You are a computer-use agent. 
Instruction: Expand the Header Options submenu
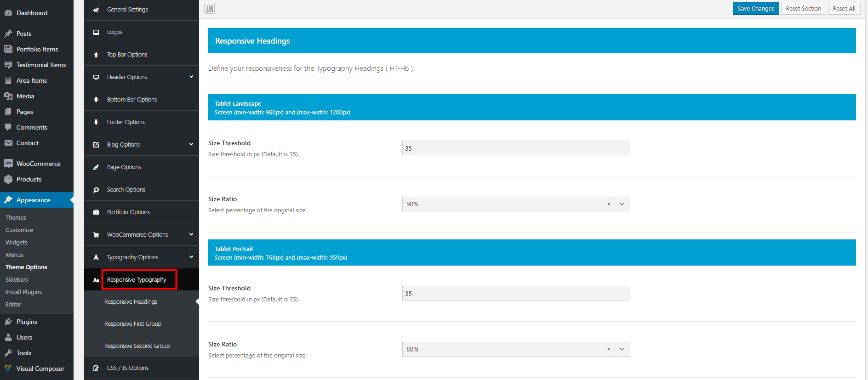click(x=191, y=77)
